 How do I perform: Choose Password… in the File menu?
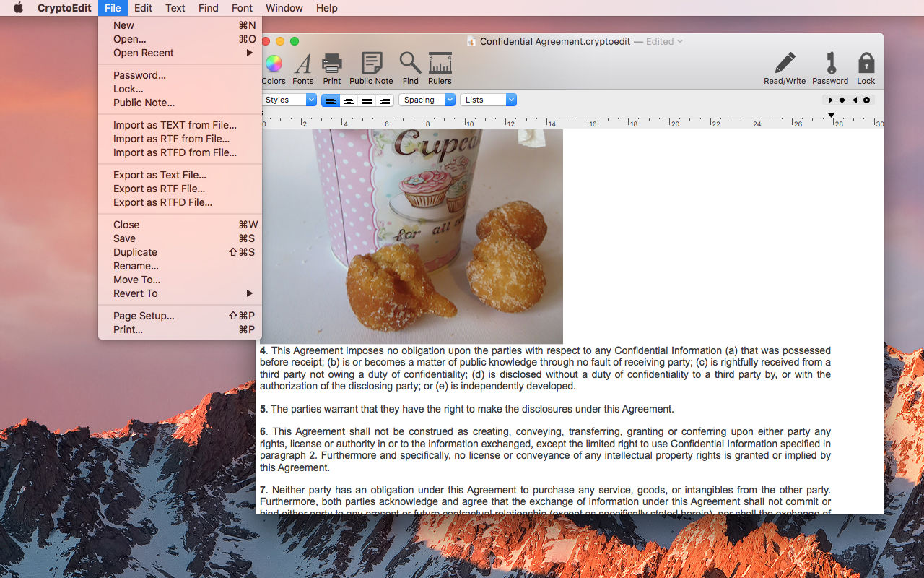[x=180, y=75]
